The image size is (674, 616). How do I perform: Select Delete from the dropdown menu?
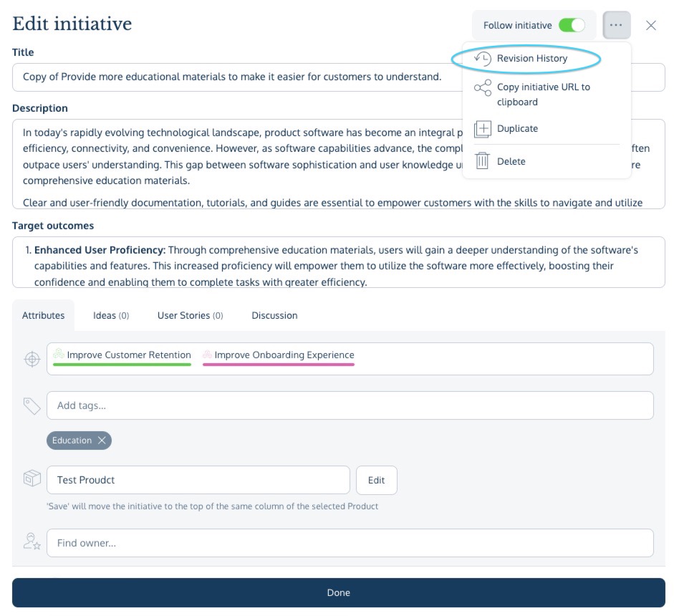pos(511,160)
